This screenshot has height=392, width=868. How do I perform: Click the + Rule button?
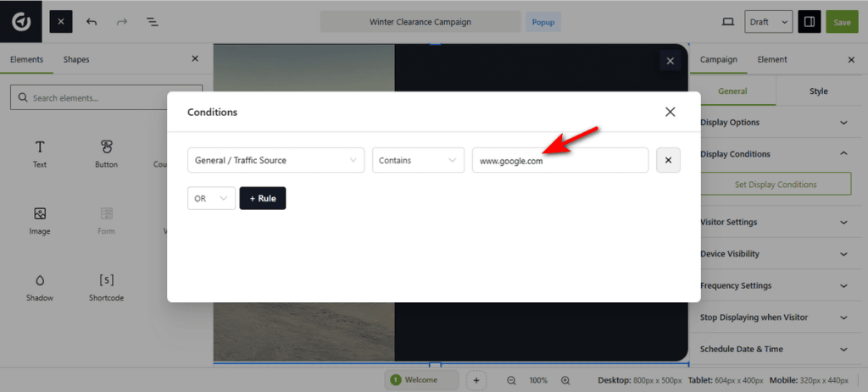pos(263,198)
